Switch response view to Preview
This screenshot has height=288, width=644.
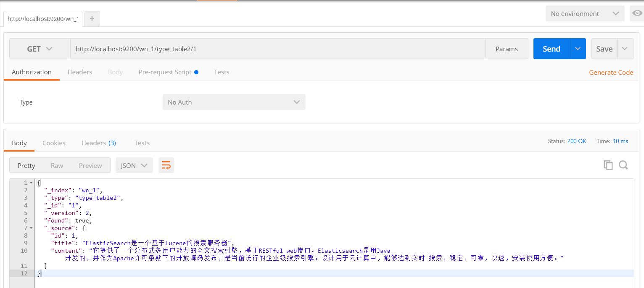pyautogui.click(x=90, y=165)
